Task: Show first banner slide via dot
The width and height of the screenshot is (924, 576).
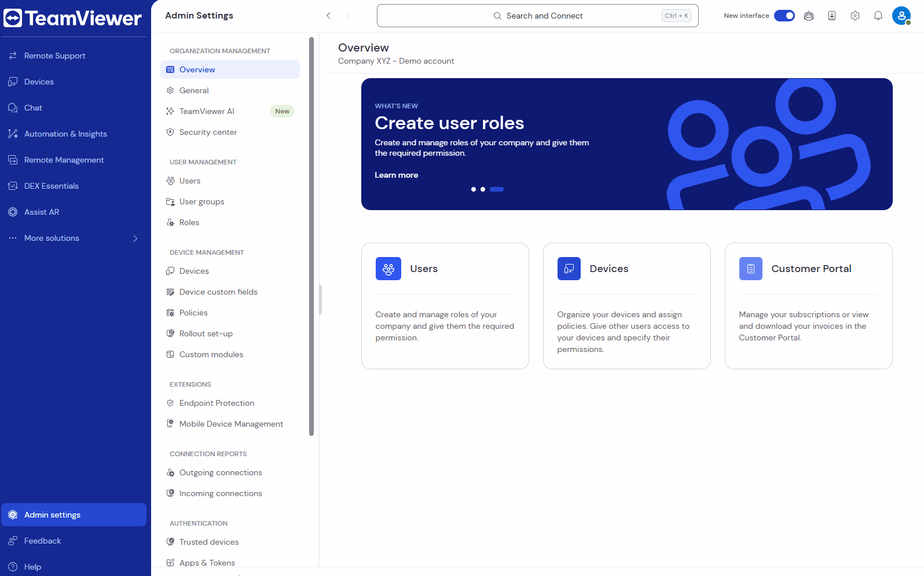Action: point(474,189)
